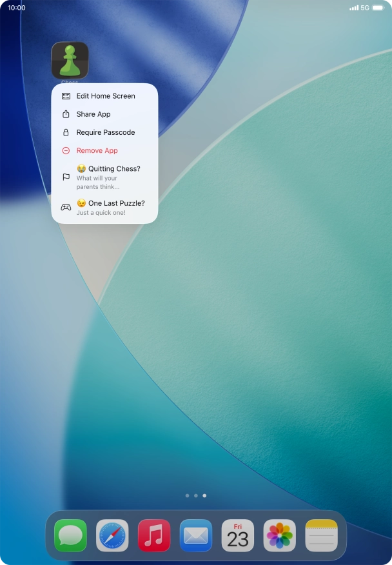Start the One Last Puzzle? shortcut
The width and height of the screenshot is (392, 565).
click(x=110, y=207)
